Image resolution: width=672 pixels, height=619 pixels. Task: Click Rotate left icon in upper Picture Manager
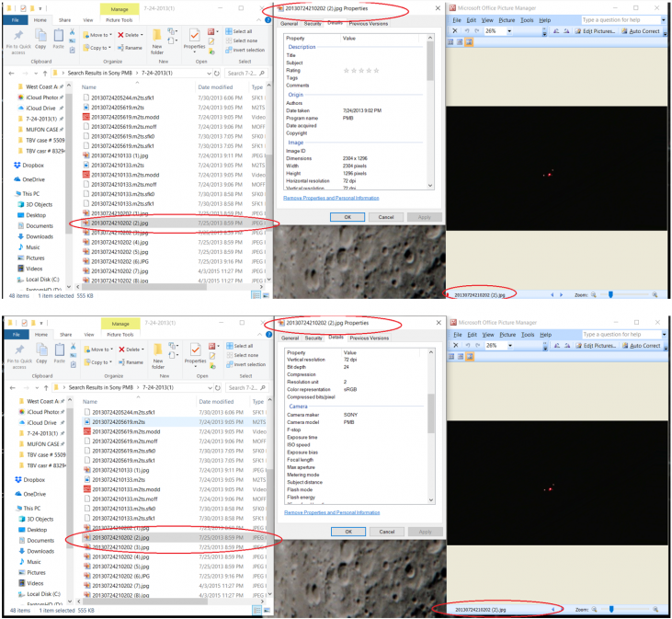pos(556,31)
